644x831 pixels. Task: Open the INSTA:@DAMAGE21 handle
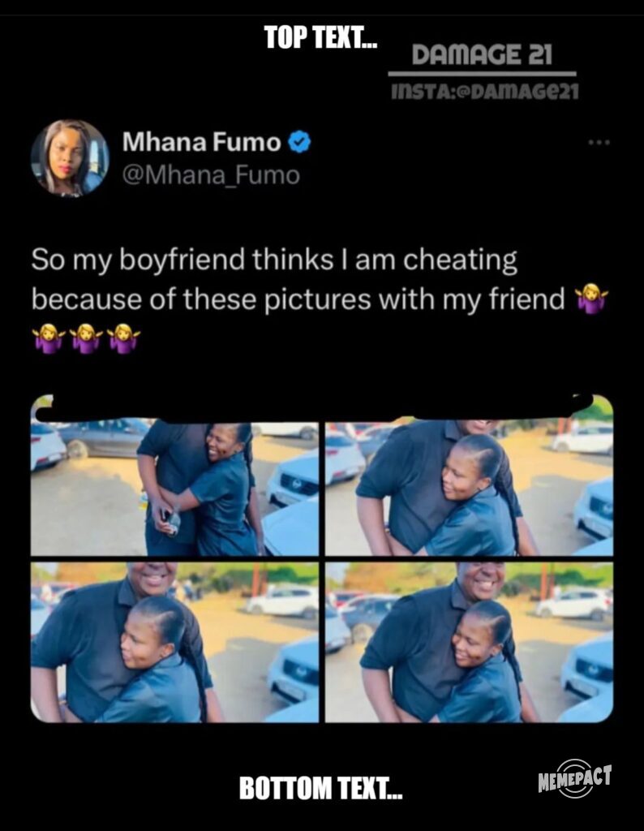click(x=485, y=91)
